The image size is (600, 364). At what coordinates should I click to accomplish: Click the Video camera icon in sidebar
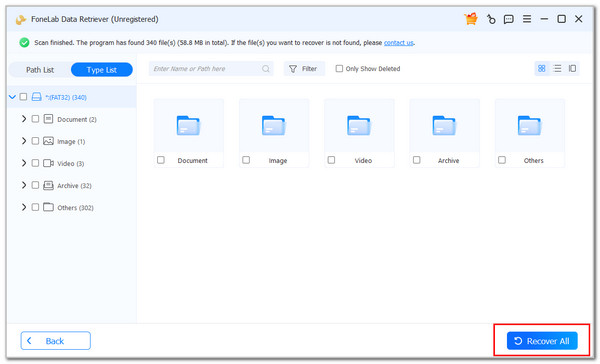tap(48, 163)
